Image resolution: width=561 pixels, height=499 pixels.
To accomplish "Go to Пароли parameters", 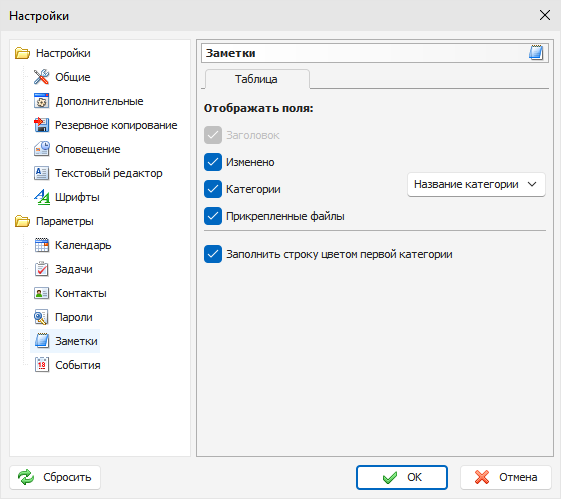I will (74, 317).
